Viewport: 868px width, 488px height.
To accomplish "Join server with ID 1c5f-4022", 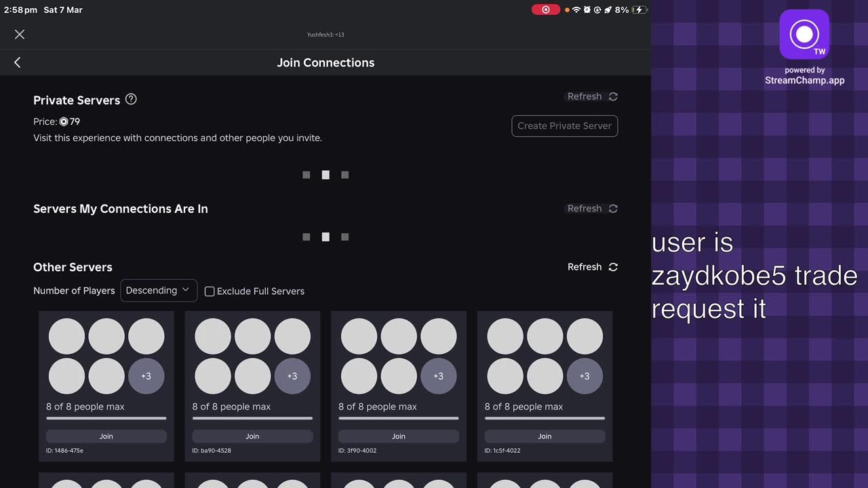I will tap(545, 436).
